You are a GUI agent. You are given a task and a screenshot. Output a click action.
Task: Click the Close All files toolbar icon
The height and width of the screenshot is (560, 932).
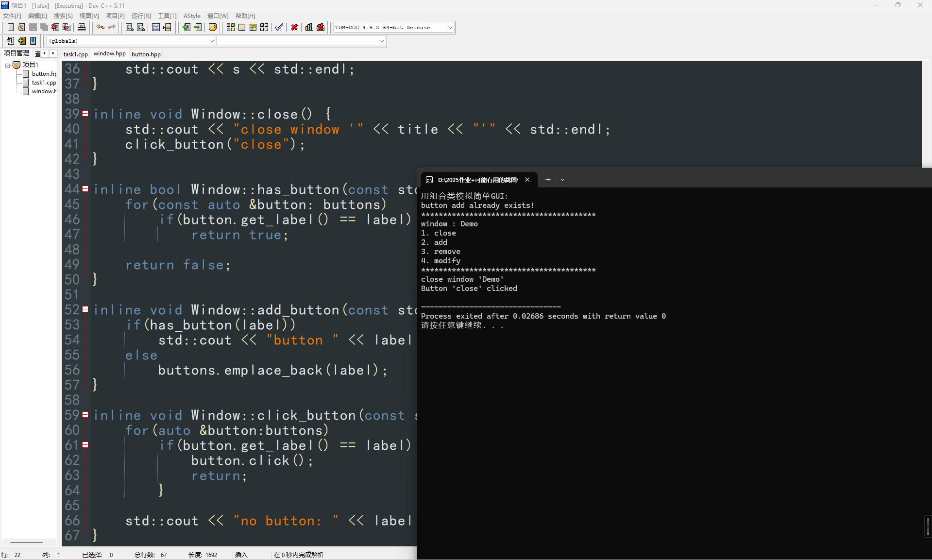pyautogui.click(x=67, y=27)
